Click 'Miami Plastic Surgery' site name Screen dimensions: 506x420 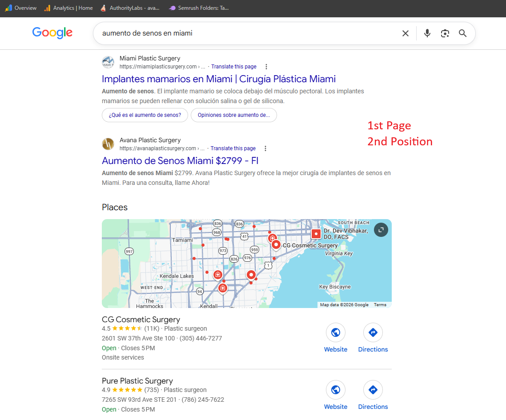pyautogui.click(x=150, y=58)
